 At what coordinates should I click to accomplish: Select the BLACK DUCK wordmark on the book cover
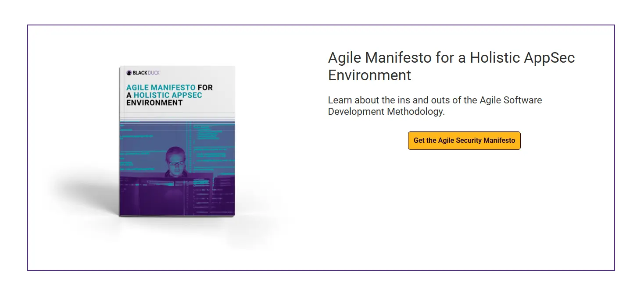146,73
